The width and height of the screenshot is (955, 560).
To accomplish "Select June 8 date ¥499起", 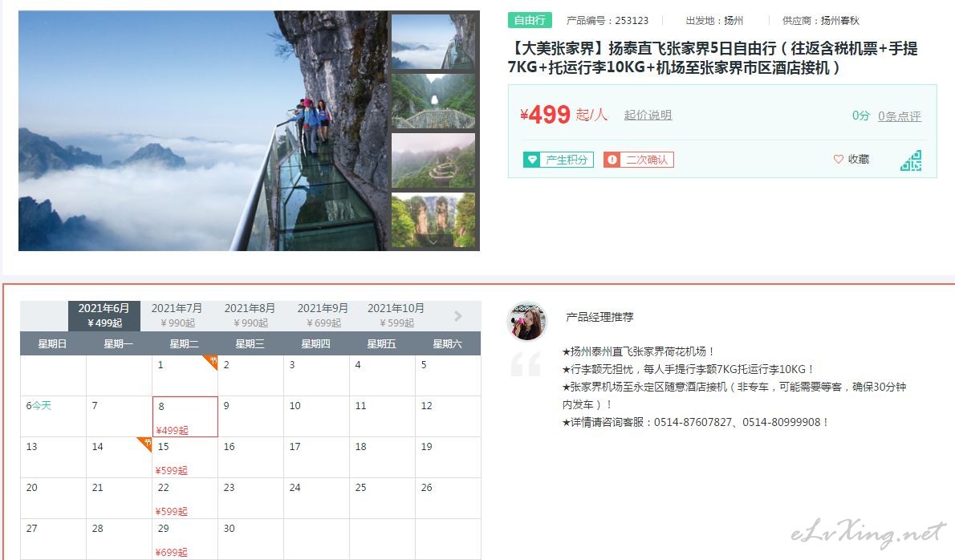I will 185,417.
